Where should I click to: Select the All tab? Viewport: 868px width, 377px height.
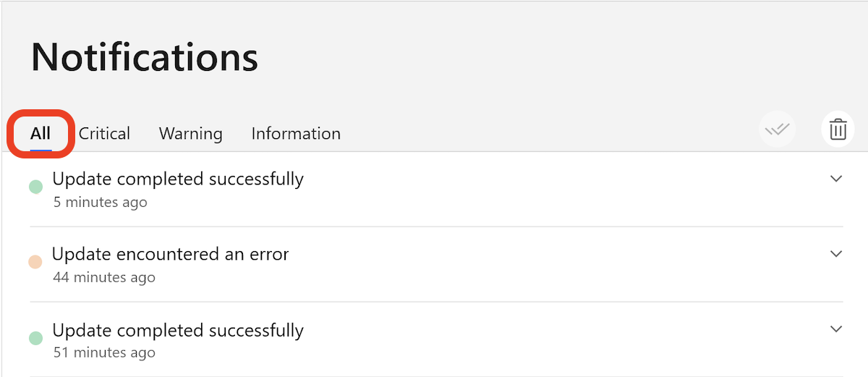click(41, 133)
